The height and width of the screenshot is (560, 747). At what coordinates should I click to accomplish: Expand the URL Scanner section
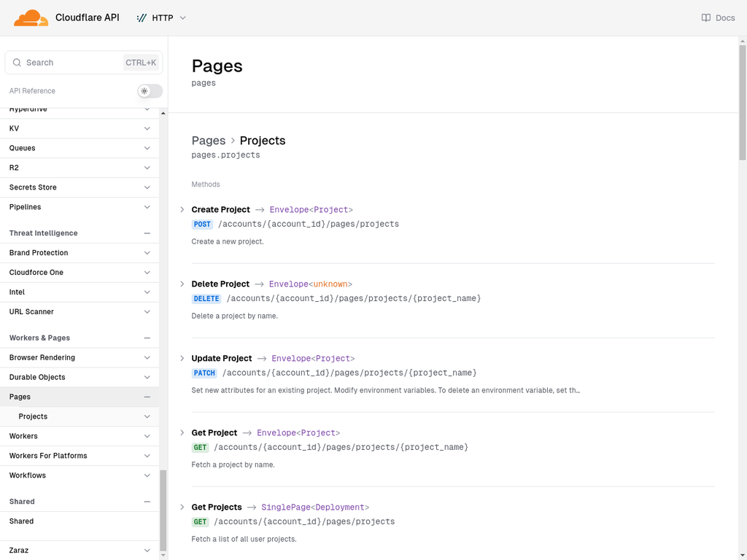[147, 312]
